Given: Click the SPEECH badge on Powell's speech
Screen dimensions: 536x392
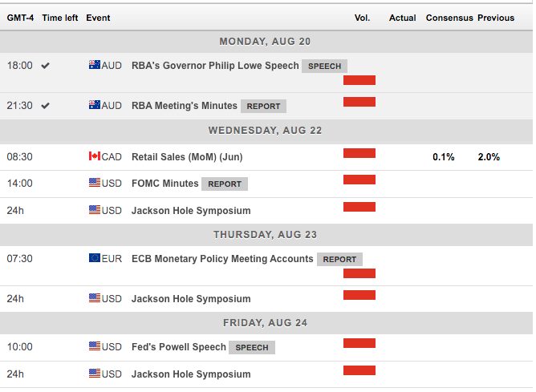Looking at the screenshot, I should 252,348.
